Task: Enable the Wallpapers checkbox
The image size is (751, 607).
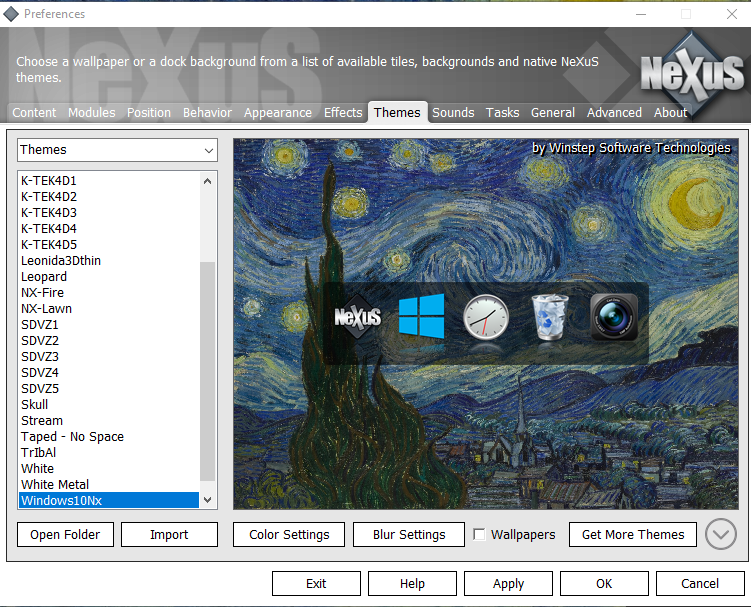Action: click(x=480, y=535)
